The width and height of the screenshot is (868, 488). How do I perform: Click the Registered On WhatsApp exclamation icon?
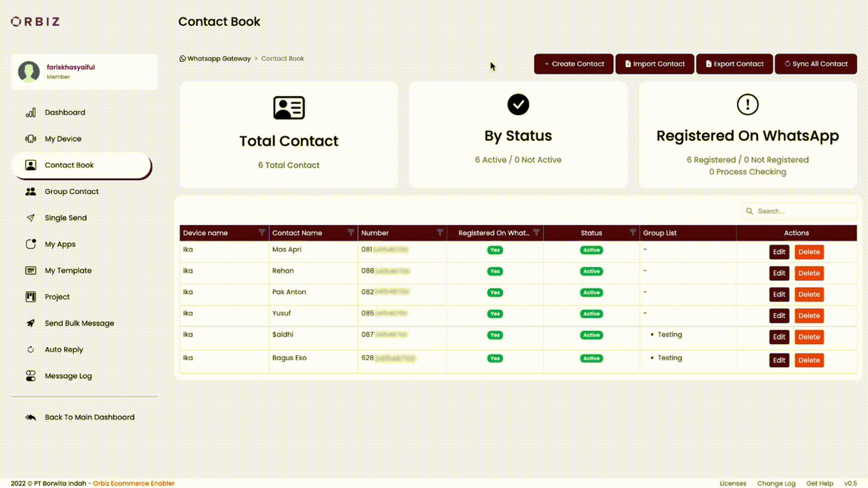[748, 104]
